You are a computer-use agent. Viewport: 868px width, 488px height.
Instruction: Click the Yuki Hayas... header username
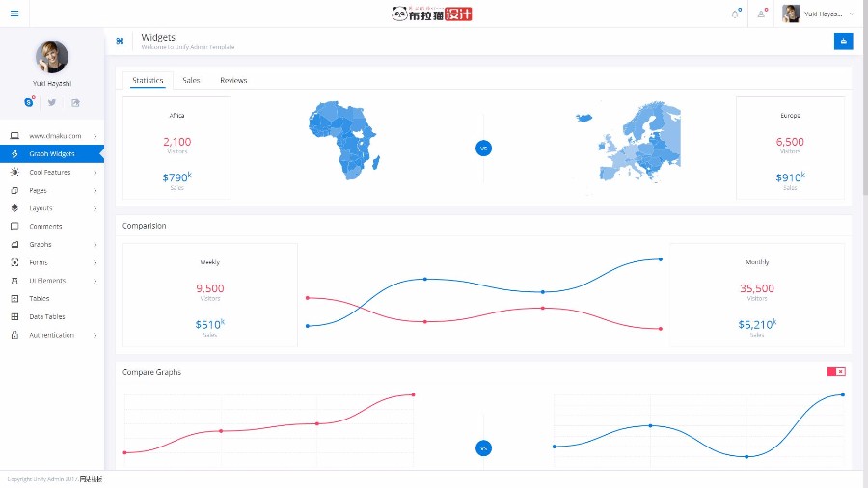pyautogui.click(x=824, y=14)
